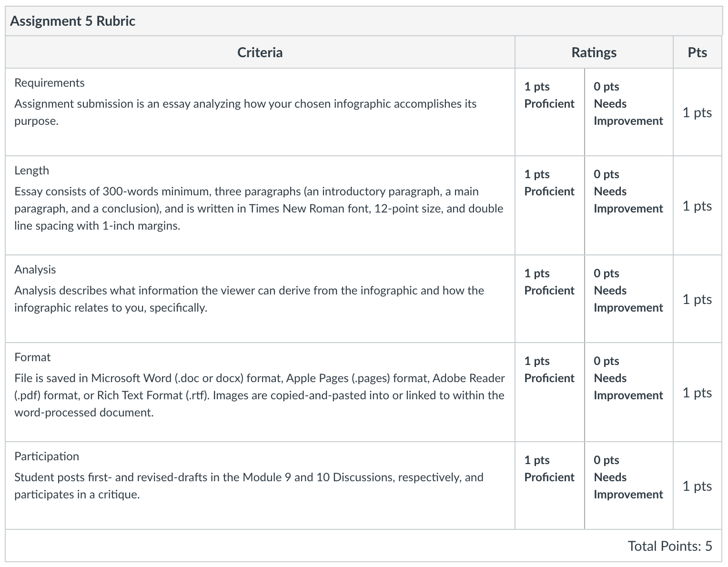
Task: Click the Length criterion description text
Action: click(x=259, y=208)
